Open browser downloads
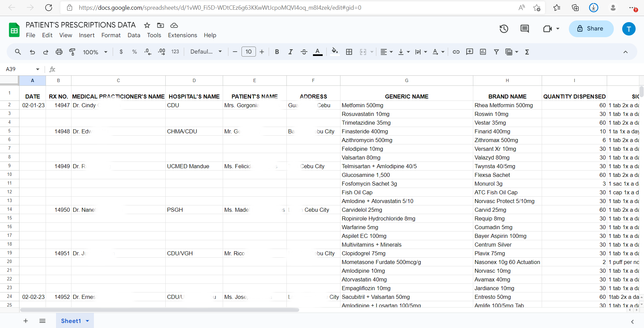Screen dimensions: 644x328 pos(594,8)
